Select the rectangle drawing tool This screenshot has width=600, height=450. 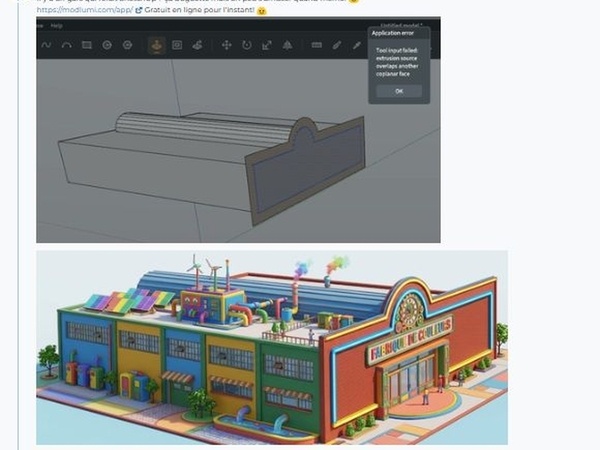[x=87, y=45]
